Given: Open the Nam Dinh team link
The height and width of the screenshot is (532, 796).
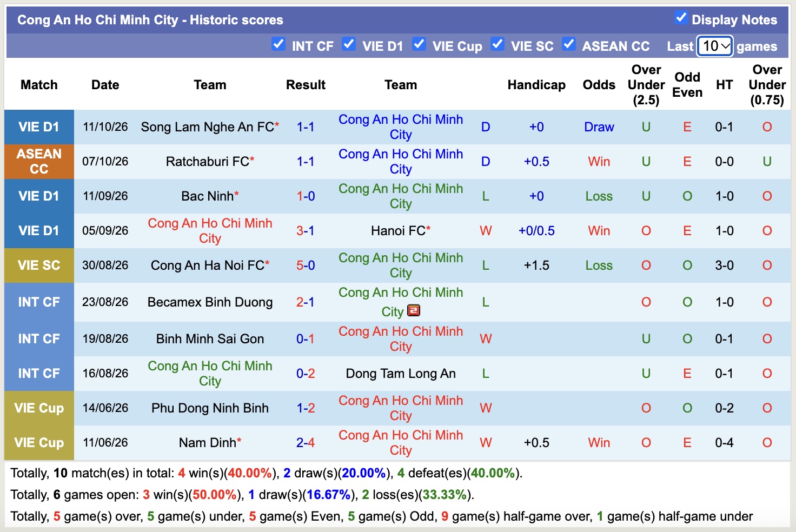Looking at the screenshot, I should 208,443.
